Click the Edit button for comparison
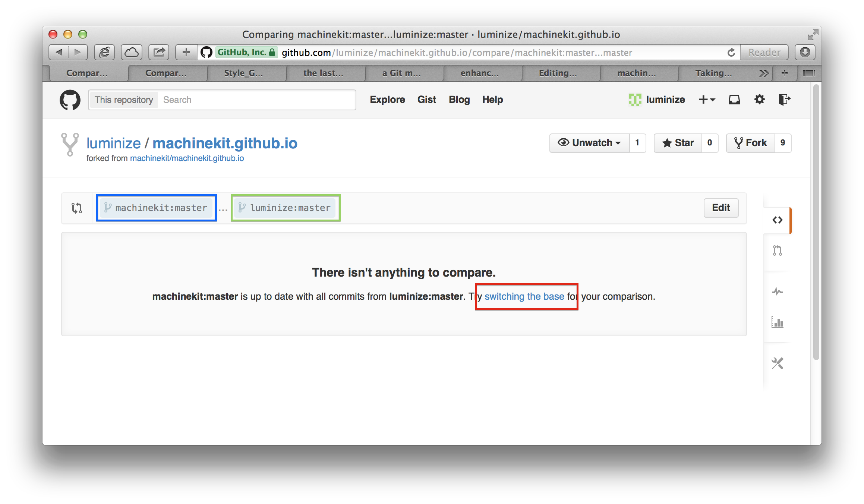The image size is (864, 504). tap(721, 207)
